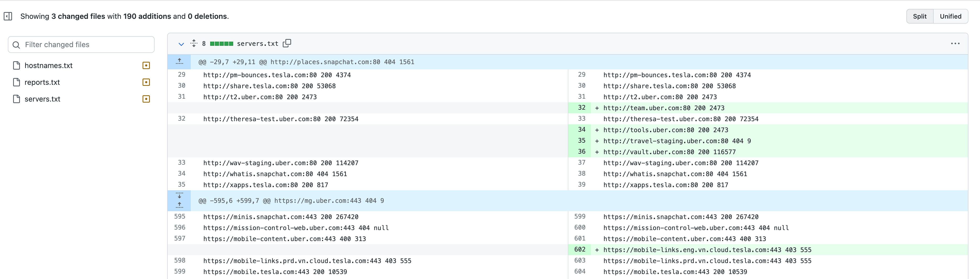Click left-side share.tesla.com line
Image resolution: width=980 pixels, height=279 pixels.
pos(269,86)
